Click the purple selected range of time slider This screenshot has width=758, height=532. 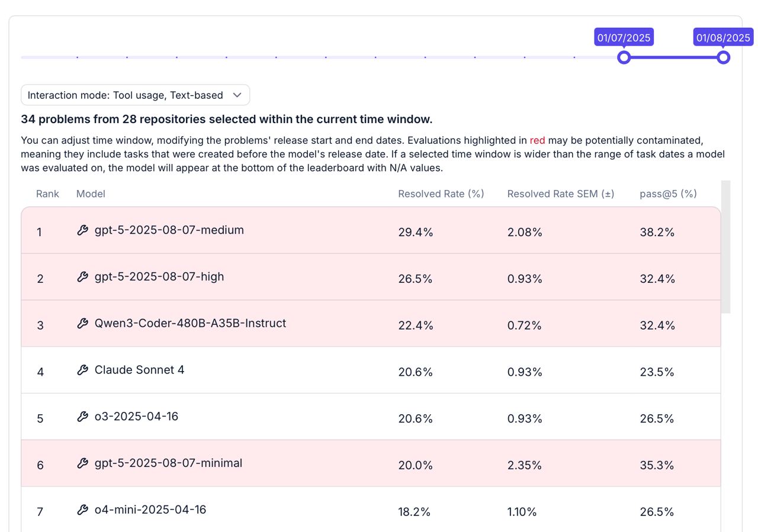(673, 57)
